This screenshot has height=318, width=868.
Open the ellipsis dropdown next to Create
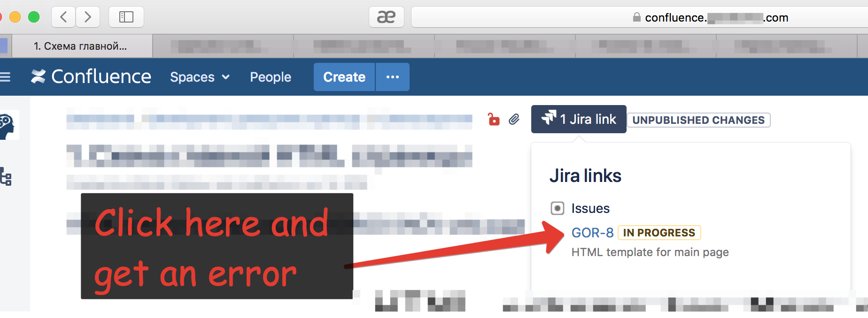[x=393, y=77]
